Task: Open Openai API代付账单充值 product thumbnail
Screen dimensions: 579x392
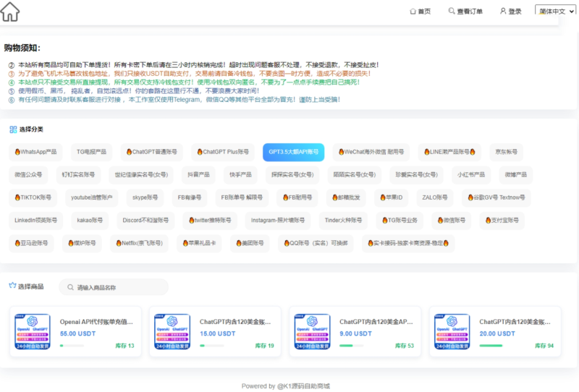Action: (x=33, y=331)
